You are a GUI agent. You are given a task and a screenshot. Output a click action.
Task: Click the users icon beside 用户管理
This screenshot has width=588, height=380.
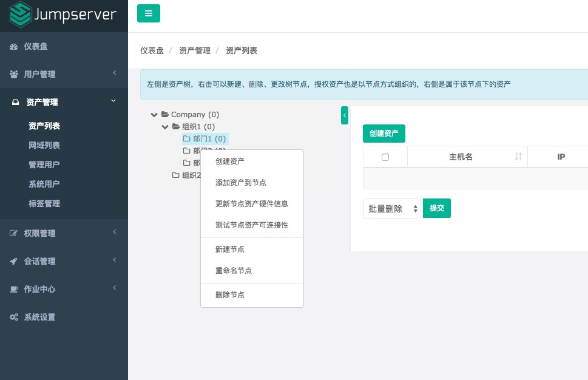[14, 74]
